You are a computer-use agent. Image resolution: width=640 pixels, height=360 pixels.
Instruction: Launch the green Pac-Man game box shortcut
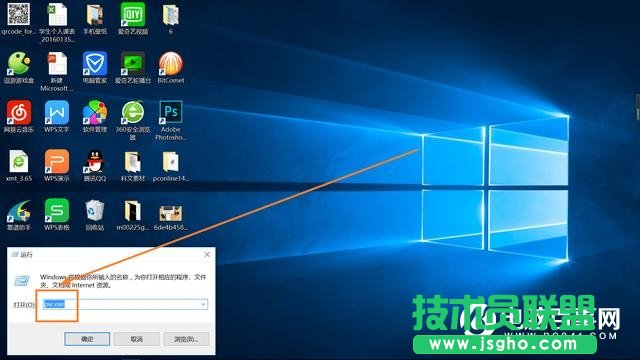(19, 64)
